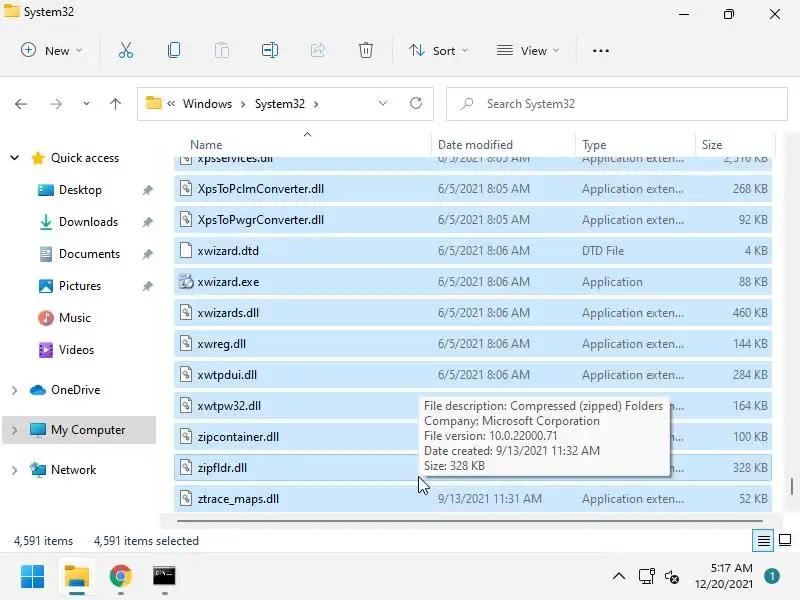Expand the Network tree node
Image resolution: width=800 pixels, height=600 pixels.
click(x=15, y=470)
